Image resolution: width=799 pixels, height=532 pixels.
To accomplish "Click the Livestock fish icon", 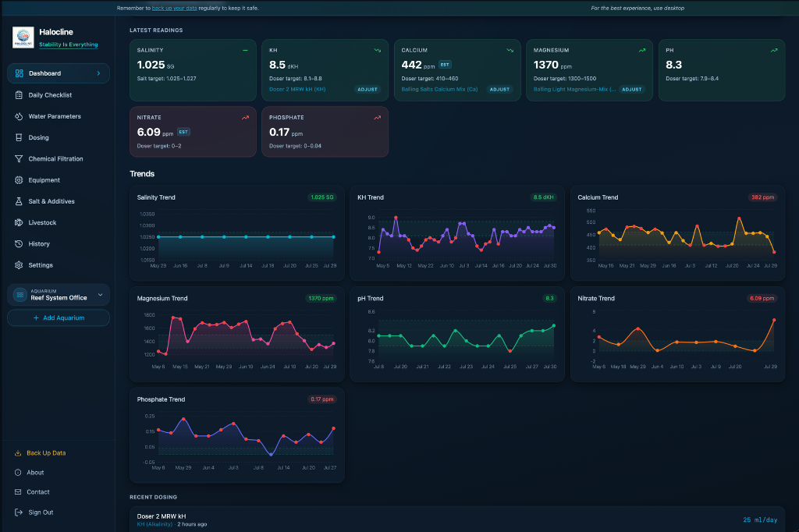I will (19, 222).
